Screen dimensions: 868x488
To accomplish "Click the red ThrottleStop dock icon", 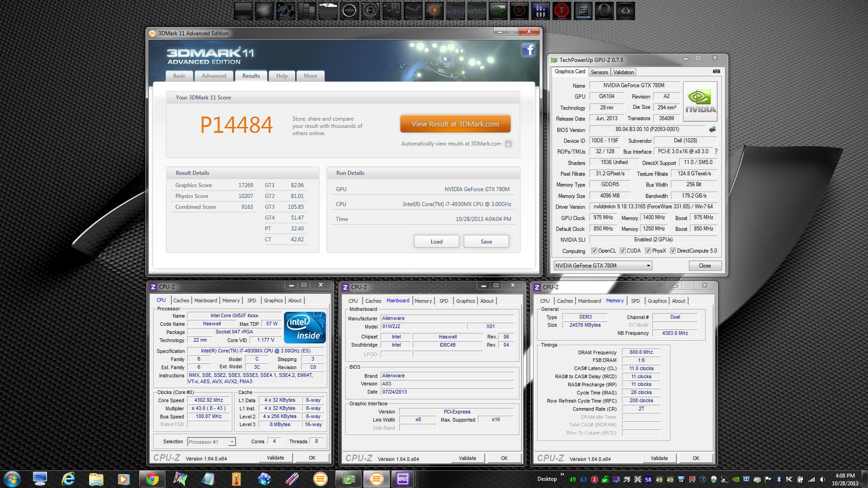I will click(x=561, y=10).
